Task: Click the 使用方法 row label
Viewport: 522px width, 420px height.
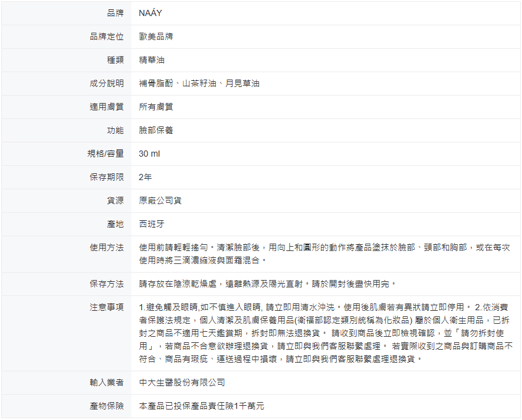Action: [107, 247]
